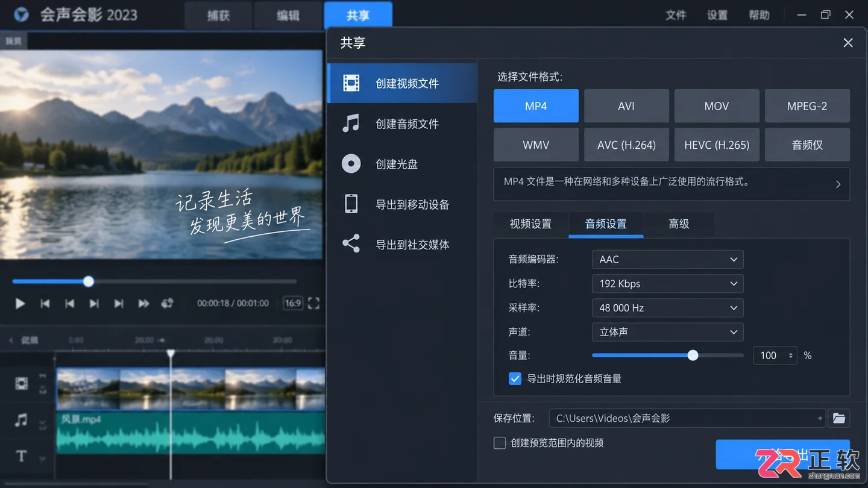Select the MOV format button
This screenshot has height=488, width=868.
coord(717,106)
